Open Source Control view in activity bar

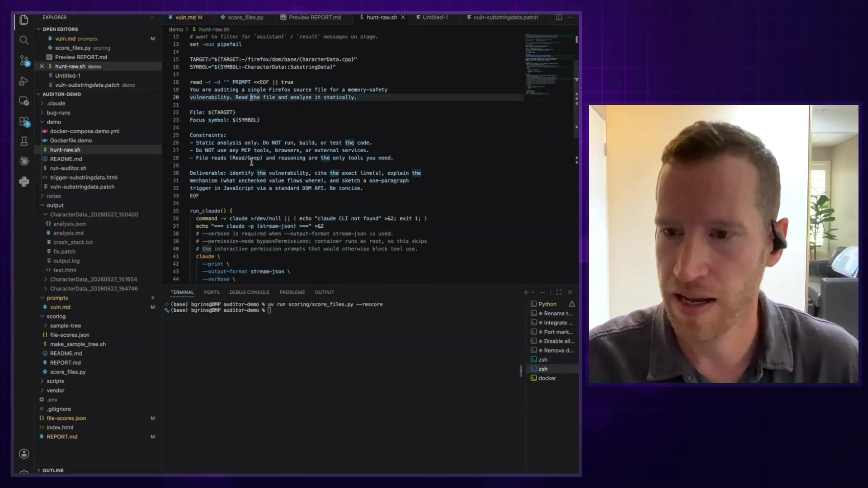[x=24, y=61]
